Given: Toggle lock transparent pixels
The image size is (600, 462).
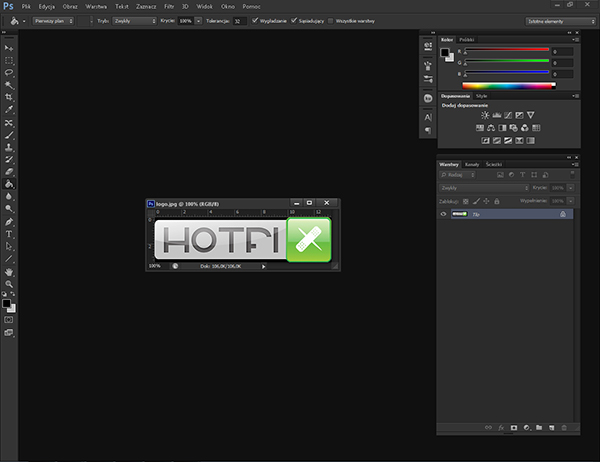Looking at the screenshot, I should tap(466, 201).
